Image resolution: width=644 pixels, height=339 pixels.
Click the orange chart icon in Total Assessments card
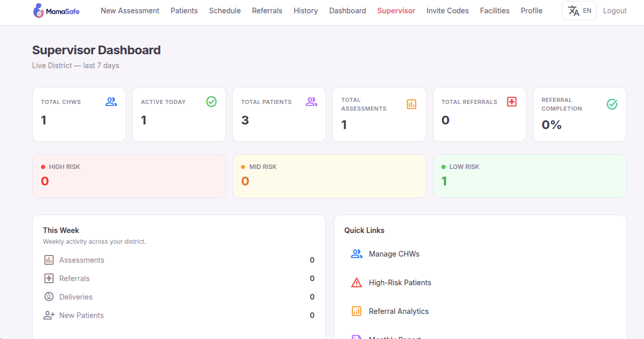(x=412, y=104)
